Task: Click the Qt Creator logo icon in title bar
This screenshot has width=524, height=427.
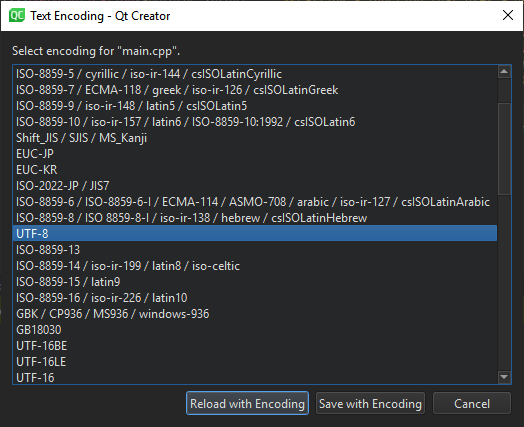Action: (17, 16)
